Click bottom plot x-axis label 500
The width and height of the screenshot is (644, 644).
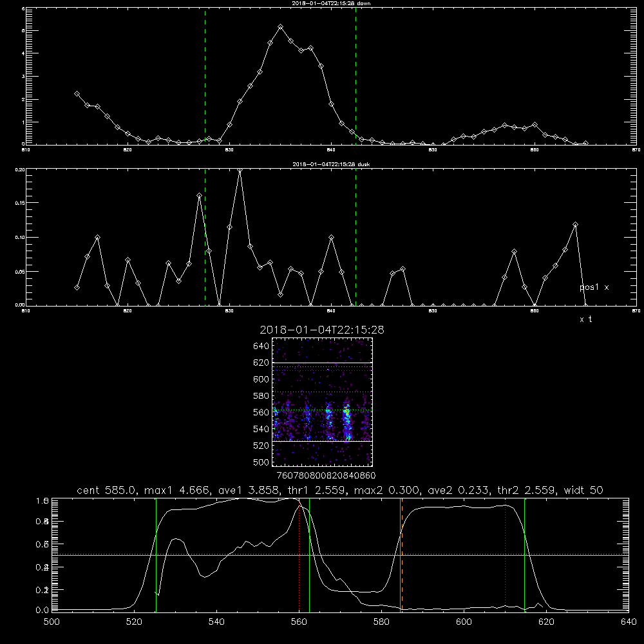pos(52,622)
